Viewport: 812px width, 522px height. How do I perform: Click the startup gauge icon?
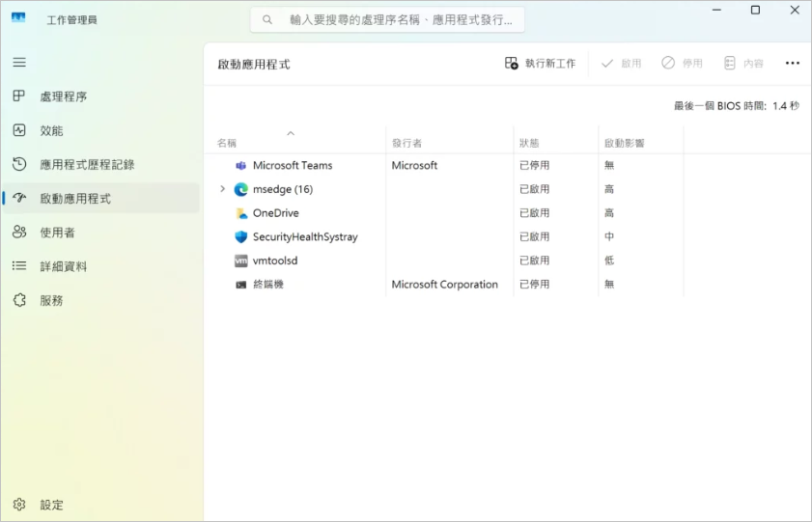click(x=19, y=198)
